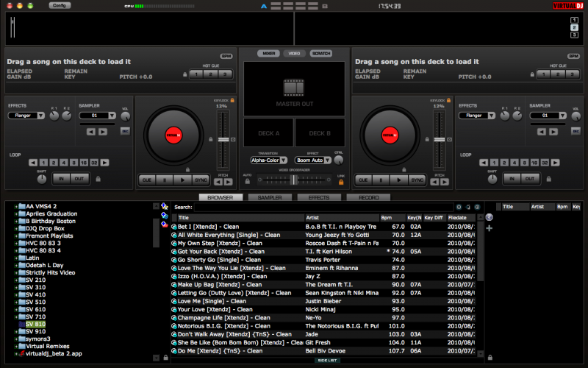Open right deck sampler 01 dropdown
Screen dimensions: 588x368
(548, 116)
